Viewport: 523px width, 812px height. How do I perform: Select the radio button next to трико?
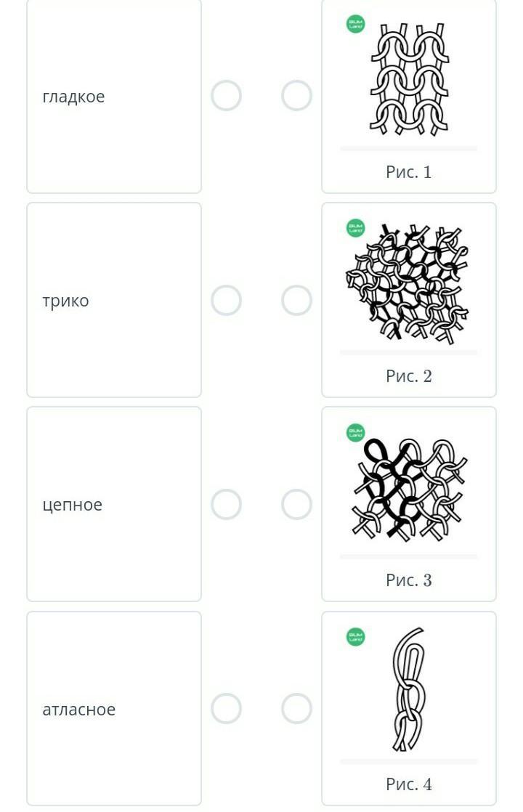pyautogui.click(x=227, y=301)
